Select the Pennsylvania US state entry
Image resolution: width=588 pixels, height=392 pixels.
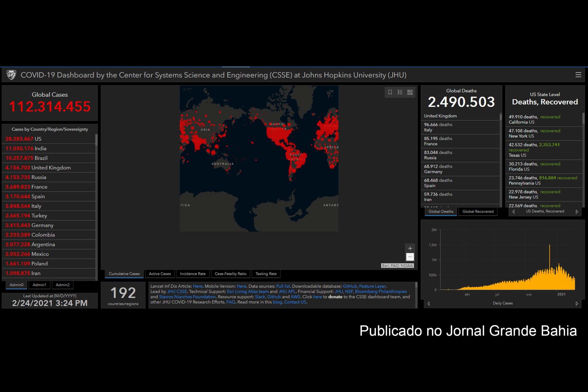(x=544, y=180)
